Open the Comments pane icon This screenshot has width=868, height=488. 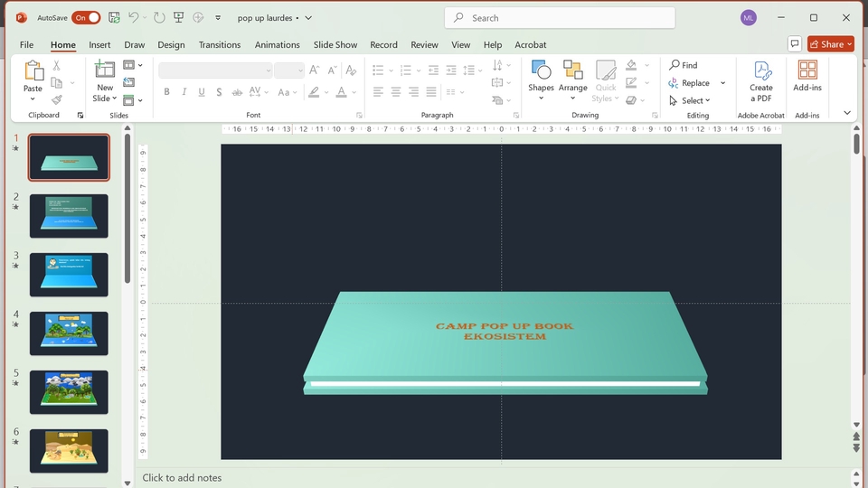point(795,43)
